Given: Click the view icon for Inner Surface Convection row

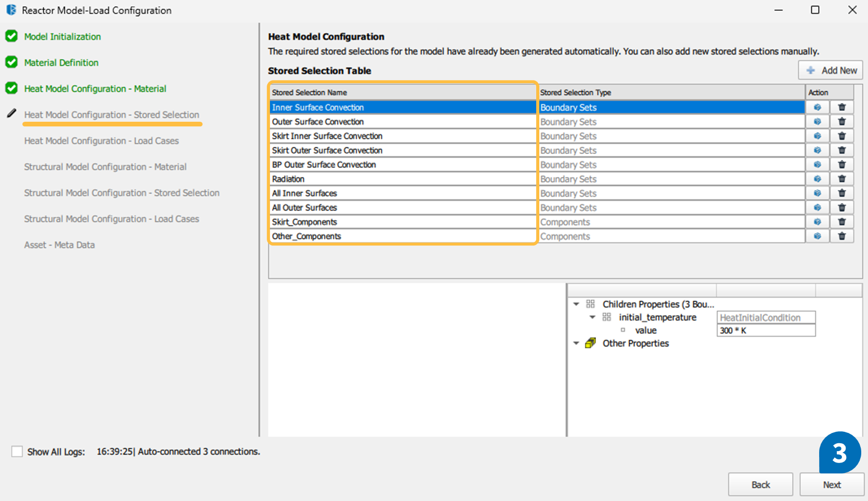Looking at the screenshot, I should 818,107.
